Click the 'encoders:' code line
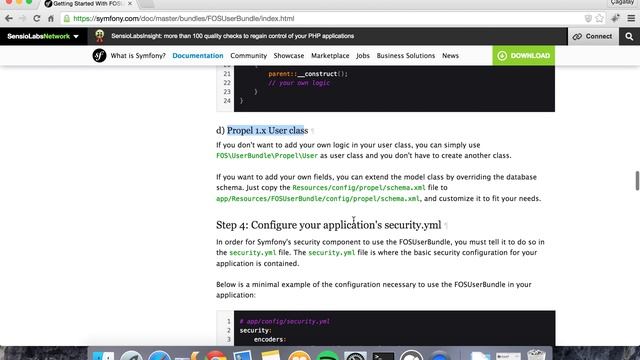Screen dimensions: 640x360 [x=270, y=339]
